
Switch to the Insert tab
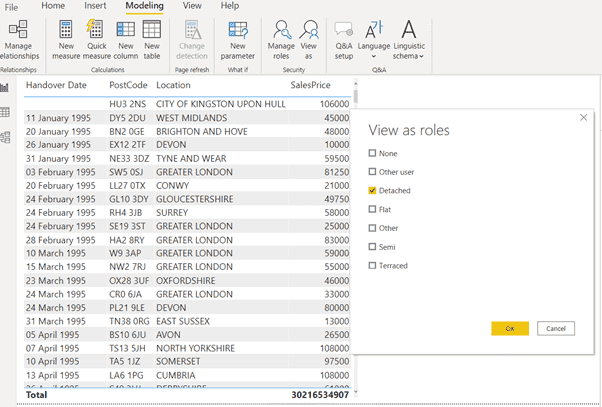pyautogui.click(x=95, y=6)
